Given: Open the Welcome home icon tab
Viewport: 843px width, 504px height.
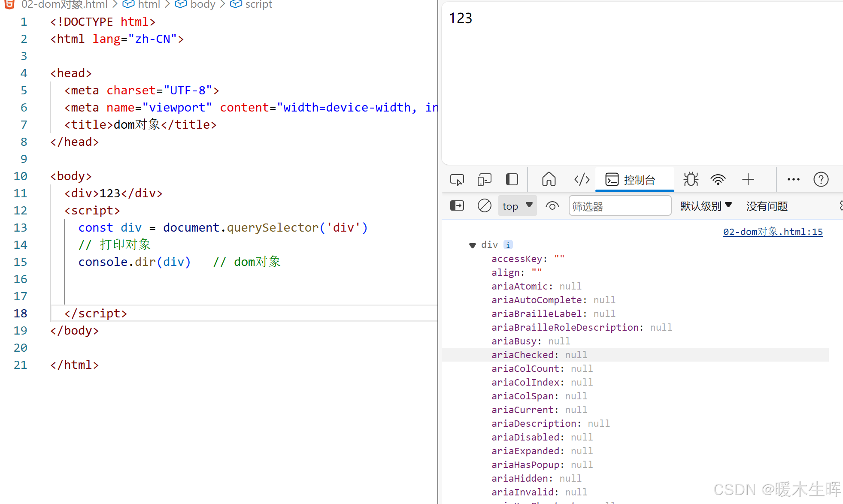Looking at the screenshot, I should (549, 180).
